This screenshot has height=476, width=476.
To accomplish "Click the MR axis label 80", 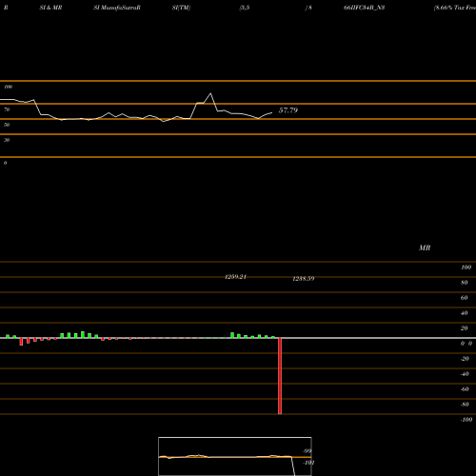I will coord(465,283).
